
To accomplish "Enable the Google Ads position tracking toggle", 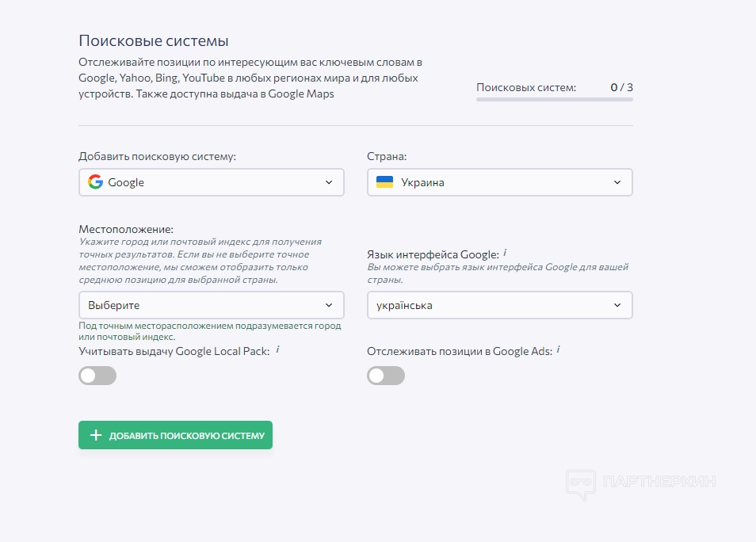I will click(386, 376).
